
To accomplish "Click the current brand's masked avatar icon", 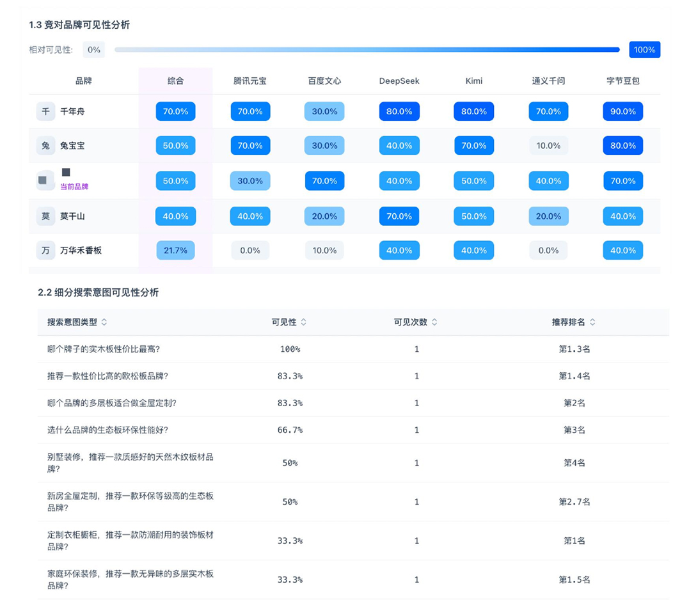I will [44, 180].
